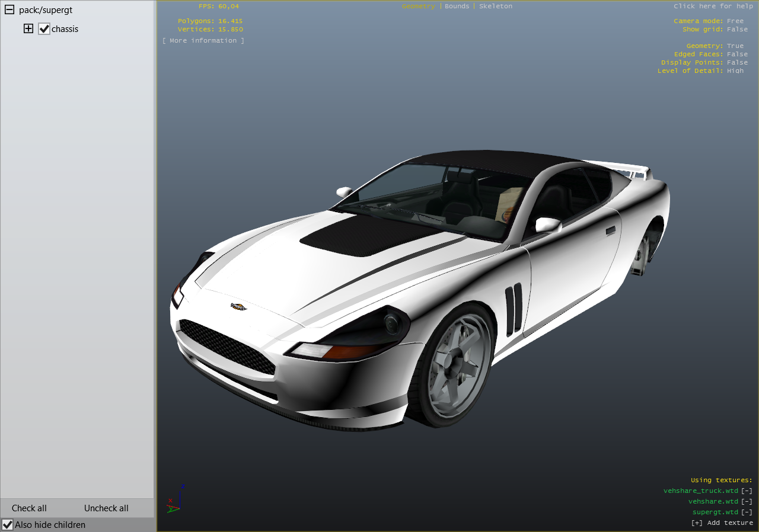
Task: Open the Click here for help link
Action: 713,6
